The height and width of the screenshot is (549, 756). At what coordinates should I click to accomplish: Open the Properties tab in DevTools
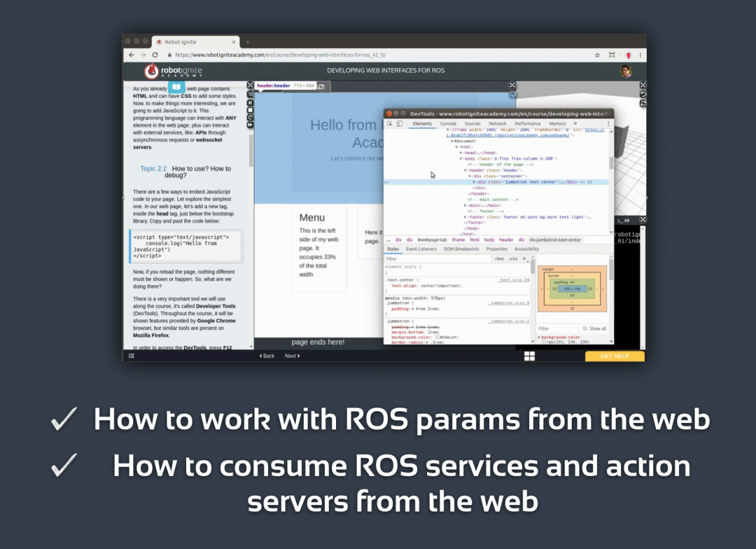tap(497, 249)
